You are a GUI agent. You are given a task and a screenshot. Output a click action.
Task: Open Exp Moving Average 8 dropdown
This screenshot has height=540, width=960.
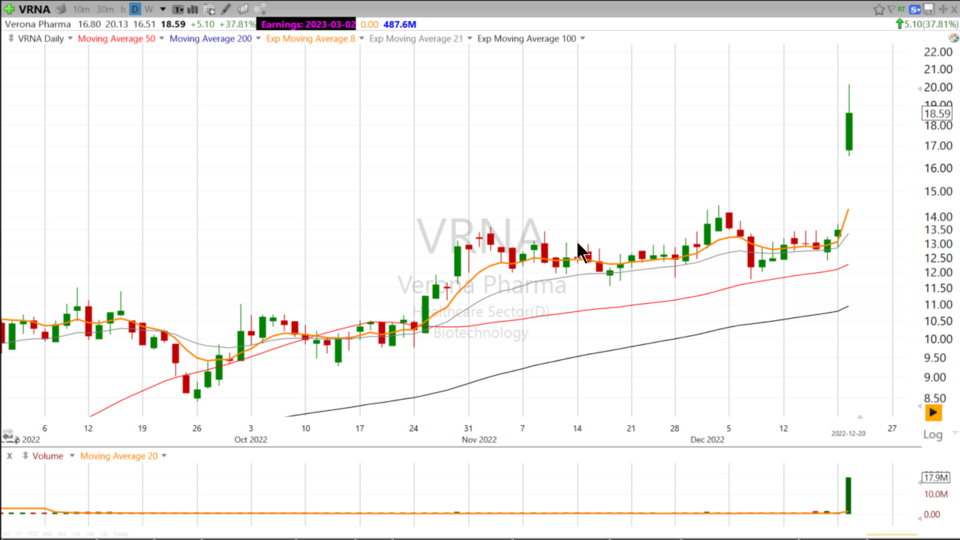361,39
